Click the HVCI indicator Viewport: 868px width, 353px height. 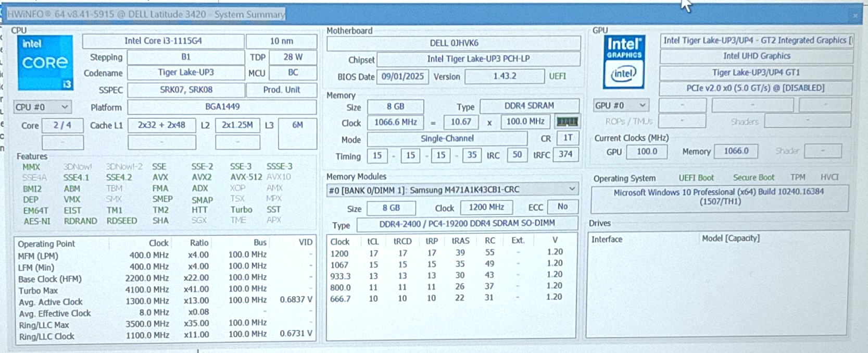(829, 177)
